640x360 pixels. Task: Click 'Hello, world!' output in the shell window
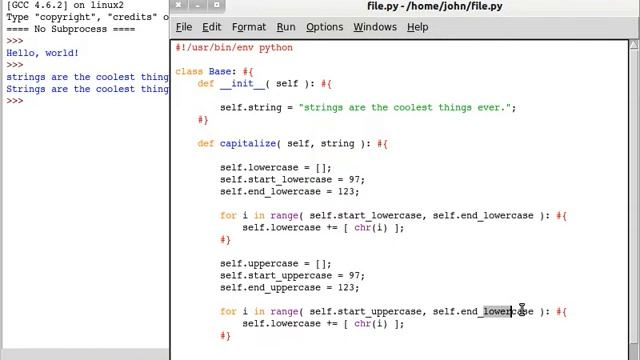(42, 53)
